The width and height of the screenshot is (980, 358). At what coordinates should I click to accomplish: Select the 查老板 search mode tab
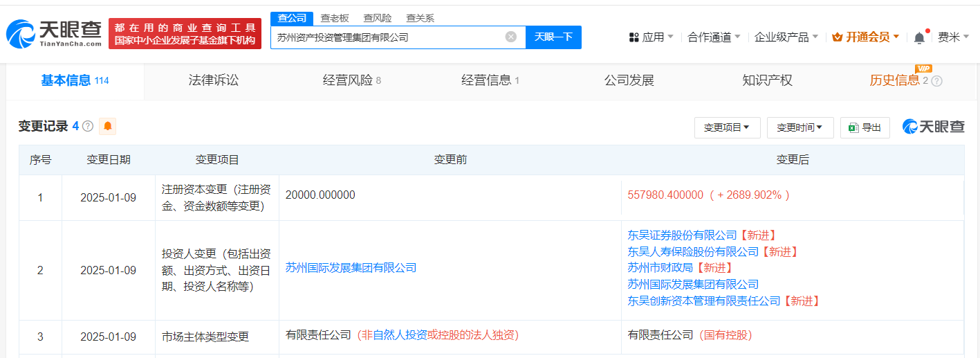click(334, 19)
